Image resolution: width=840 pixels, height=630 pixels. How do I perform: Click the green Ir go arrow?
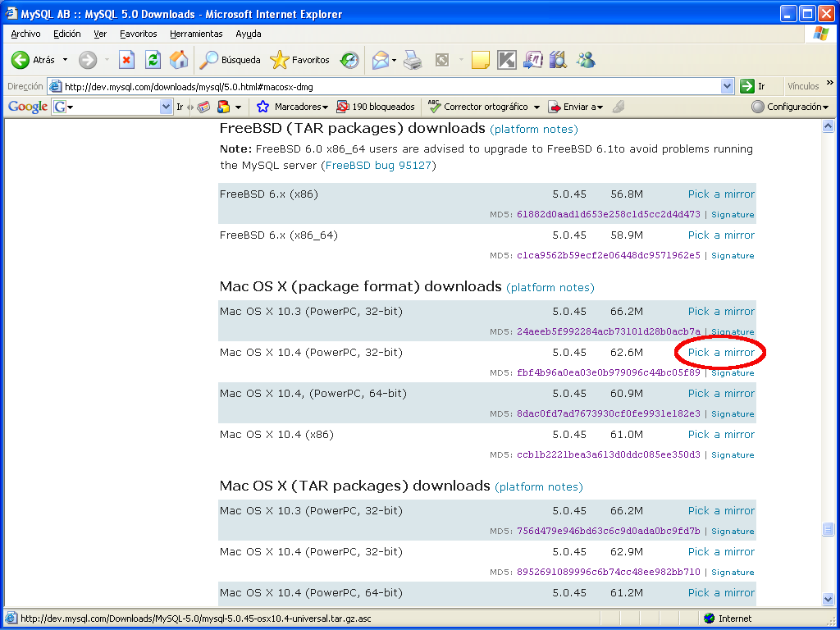746,86
